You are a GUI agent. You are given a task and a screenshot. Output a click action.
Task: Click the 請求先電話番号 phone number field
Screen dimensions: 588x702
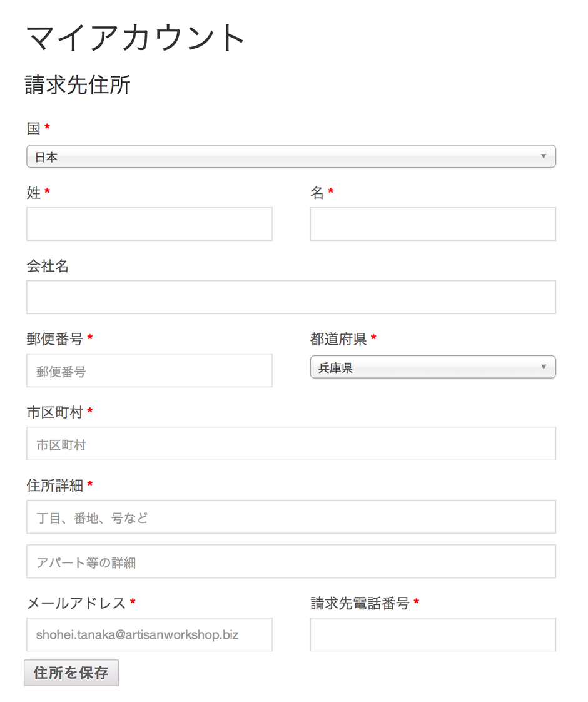[x=433, y=635]
